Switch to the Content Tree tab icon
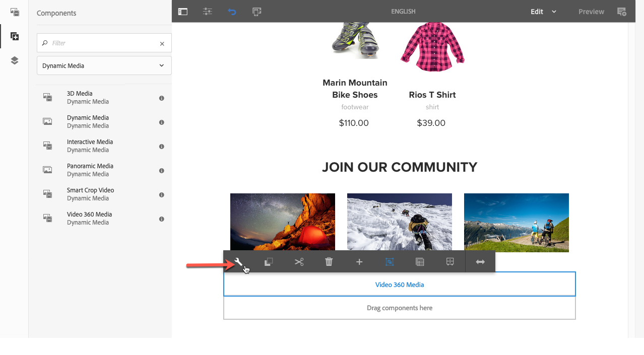The image size is (644, 355). [15, 60]
